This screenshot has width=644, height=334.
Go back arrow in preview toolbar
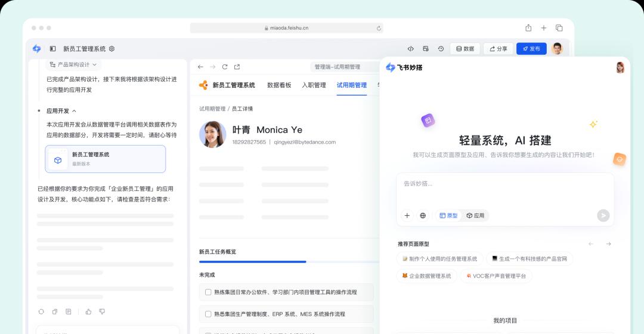[200, 67]
